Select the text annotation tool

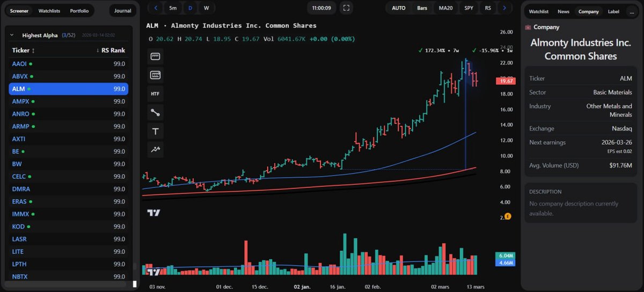[156, 132]
